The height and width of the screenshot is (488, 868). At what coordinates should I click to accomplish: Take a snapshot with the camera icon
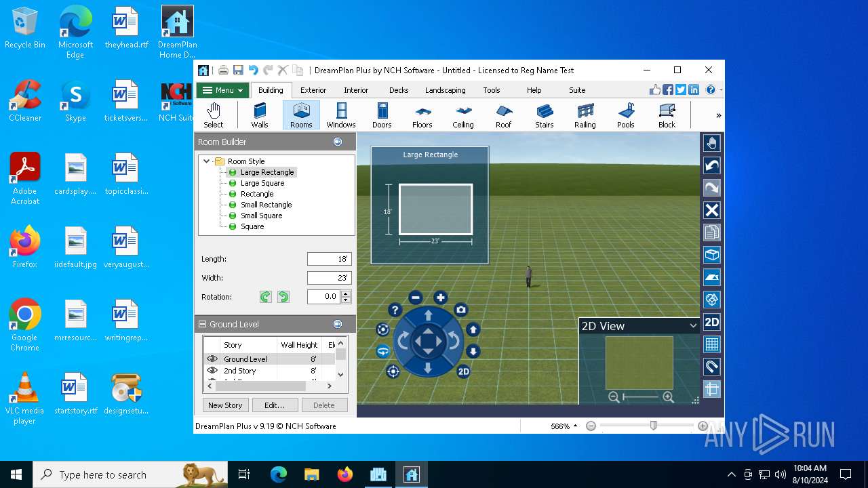coord(461,310)
